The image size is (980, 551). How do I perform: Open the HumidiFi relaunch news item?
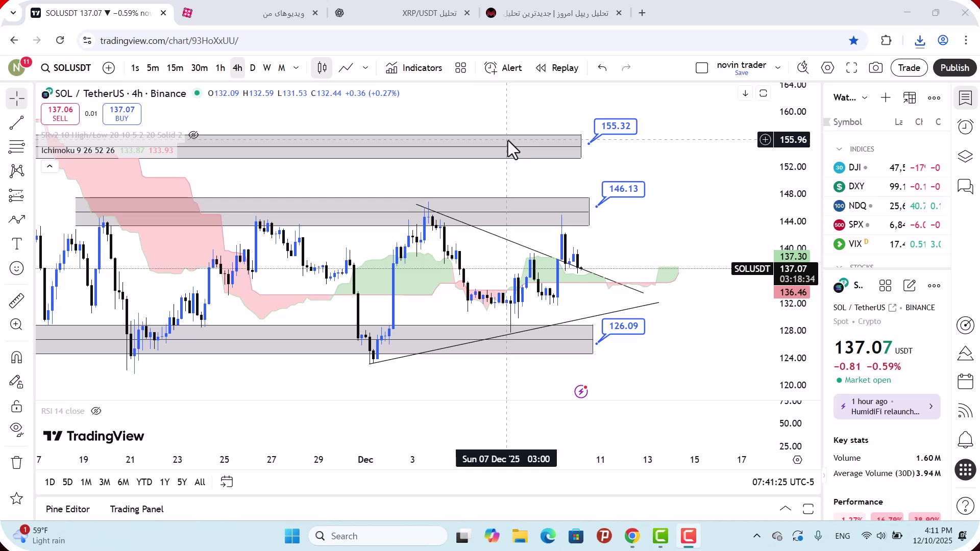(x=887, y=407)
